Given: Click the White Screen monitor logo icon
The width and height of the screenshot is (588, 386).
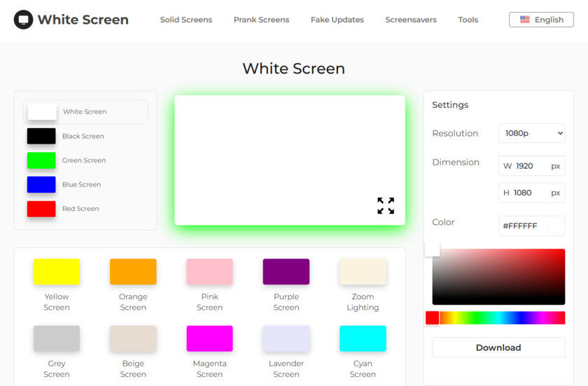Looking at the screenshot, I should pyautogui.click(x=23, y=20).
